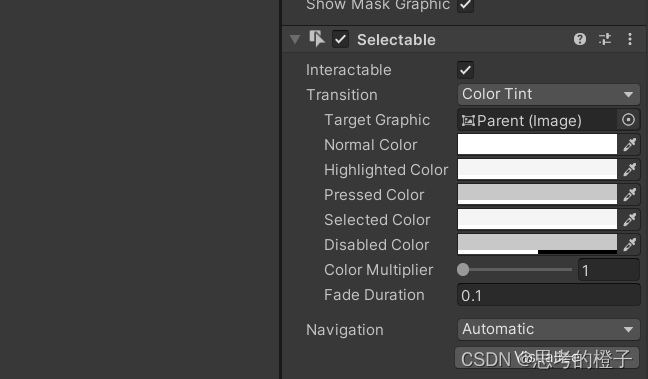Pick Highlighted Color with eyedropper
Viewport: 648px width, 379px height.
pyautogui.click(x=629, y=169)
